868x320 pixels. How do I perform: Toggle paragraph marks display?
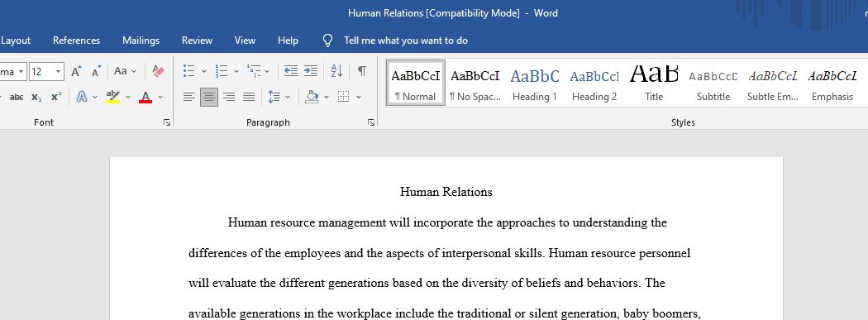pos(361,71)
